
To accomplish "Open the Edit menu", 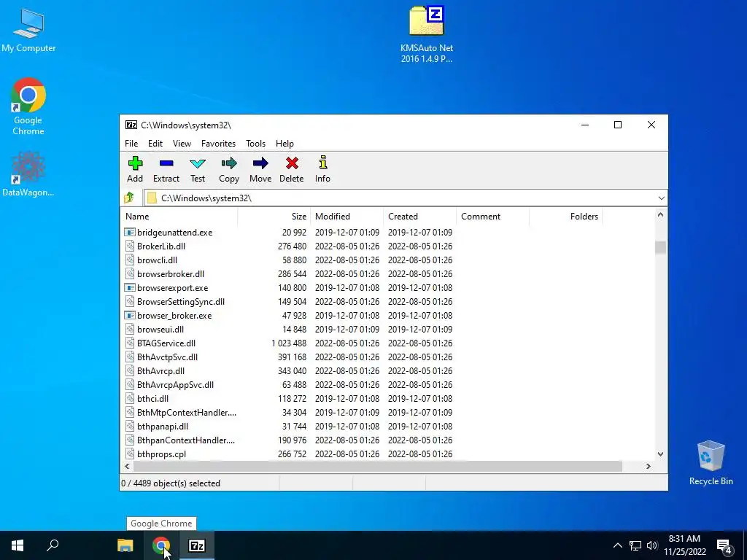I will click(155, 144).
